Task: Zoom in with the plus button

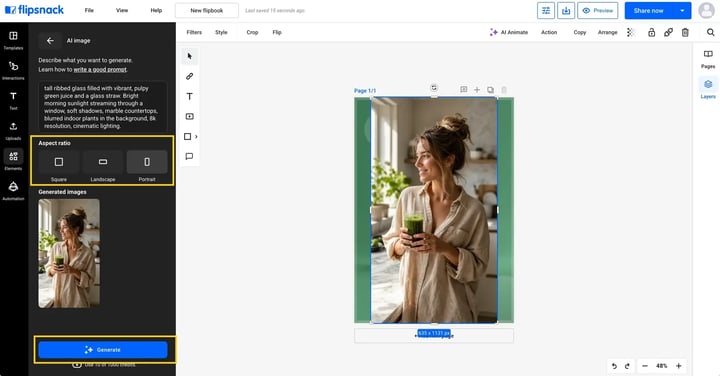Action: (679, 366)
